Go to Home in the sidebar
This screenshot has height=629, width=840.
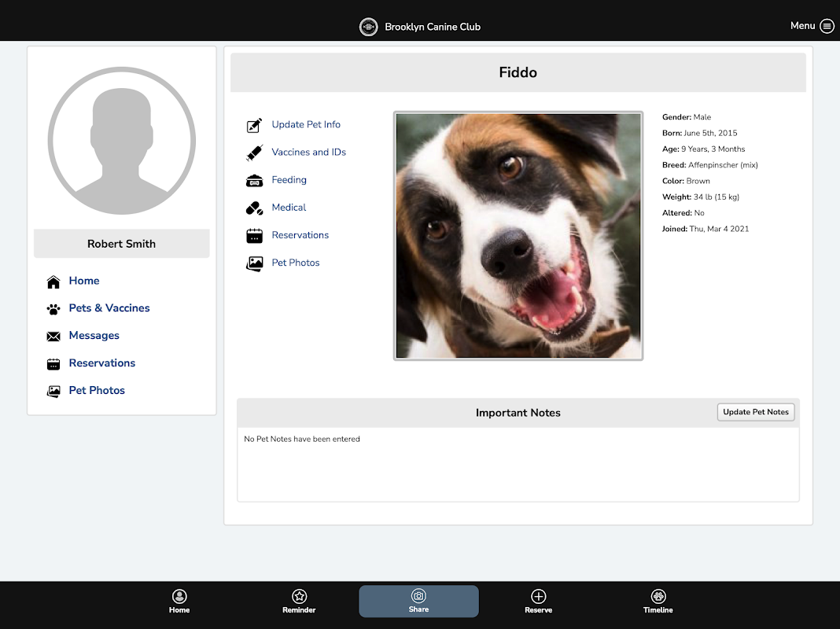[84, 281]
